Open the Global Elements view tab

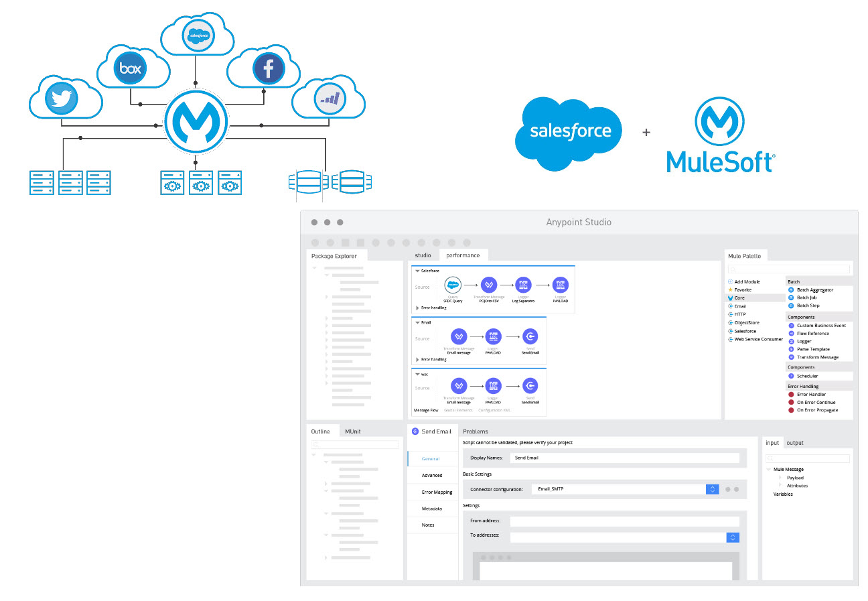[x=458, y=410]
